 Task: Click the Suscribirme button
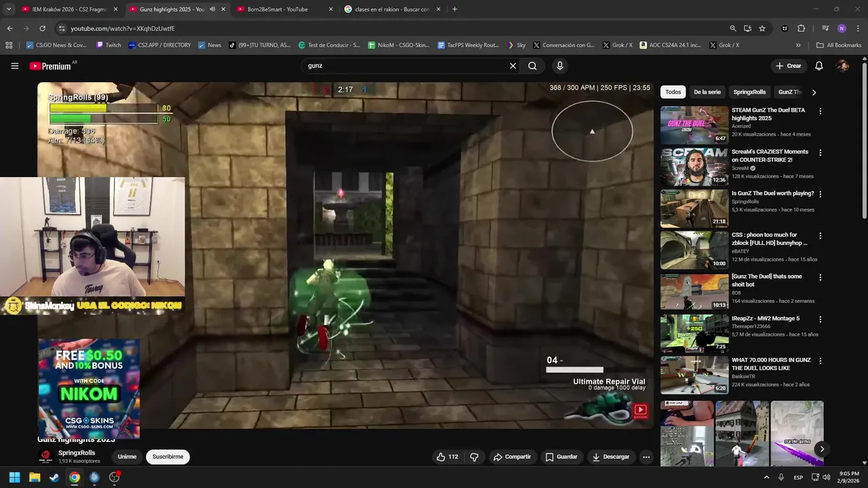(167, 457)
